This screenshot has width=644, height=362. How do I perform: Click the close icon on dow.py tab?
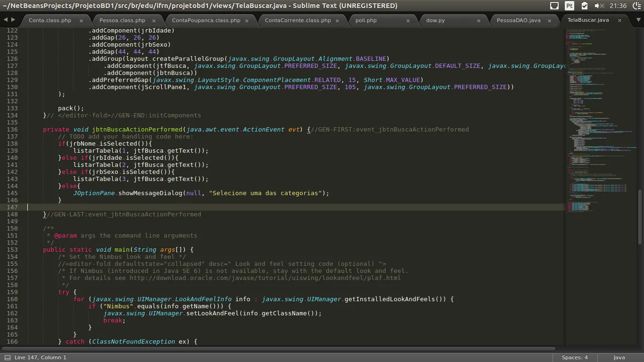point(479,21)
